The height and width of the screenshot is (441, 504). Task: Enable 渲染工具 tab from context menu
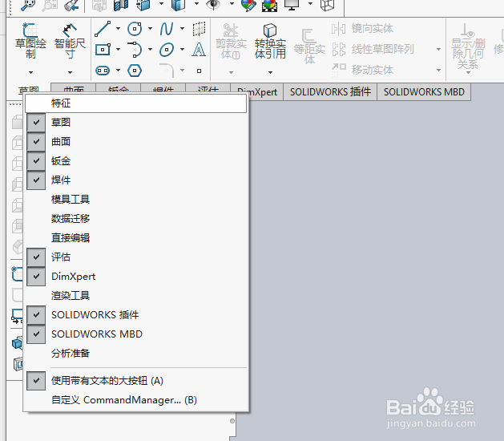136,296
